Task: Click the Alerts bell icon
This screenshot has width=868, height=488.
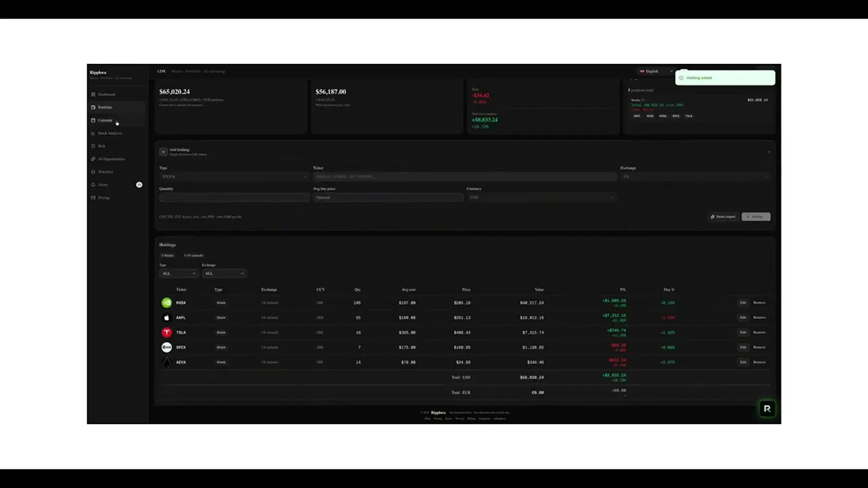Action: (x=93, y=185)
